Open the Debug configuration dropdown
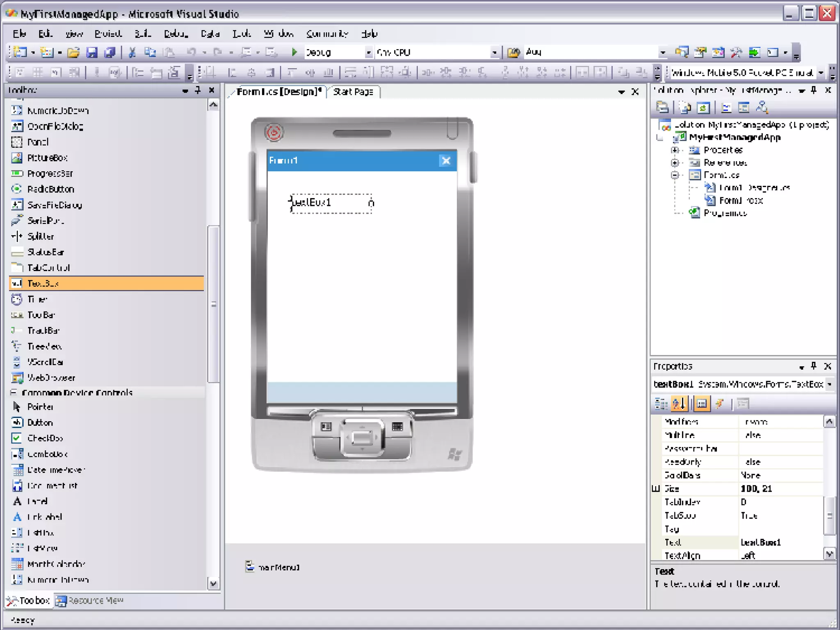The image size is (840, 630). tap(368, 52)
